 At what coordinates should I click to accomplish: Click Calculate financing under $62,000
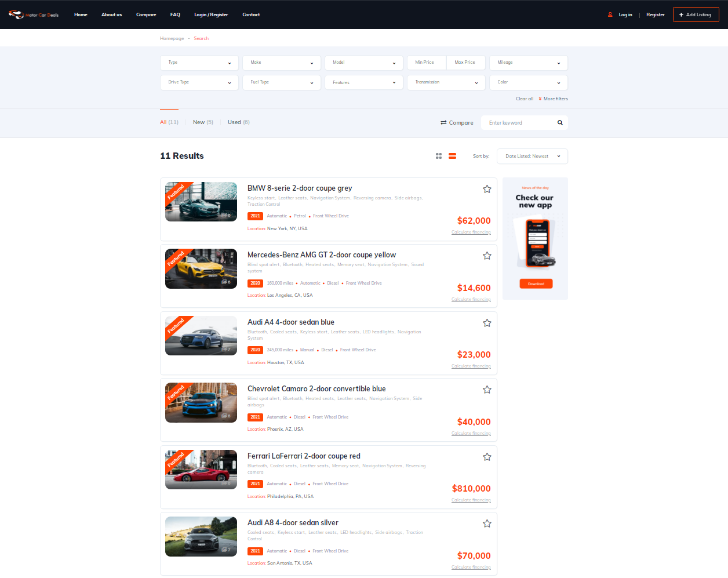tap(471, 232)
